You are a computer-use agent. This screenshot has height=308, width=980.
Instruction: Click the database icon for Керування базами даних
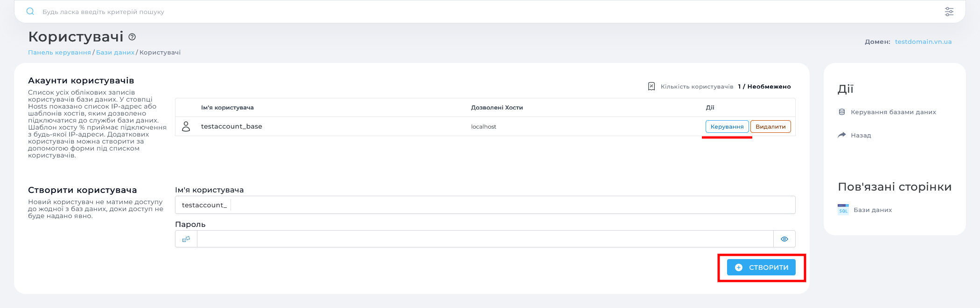tap(842, 112)
